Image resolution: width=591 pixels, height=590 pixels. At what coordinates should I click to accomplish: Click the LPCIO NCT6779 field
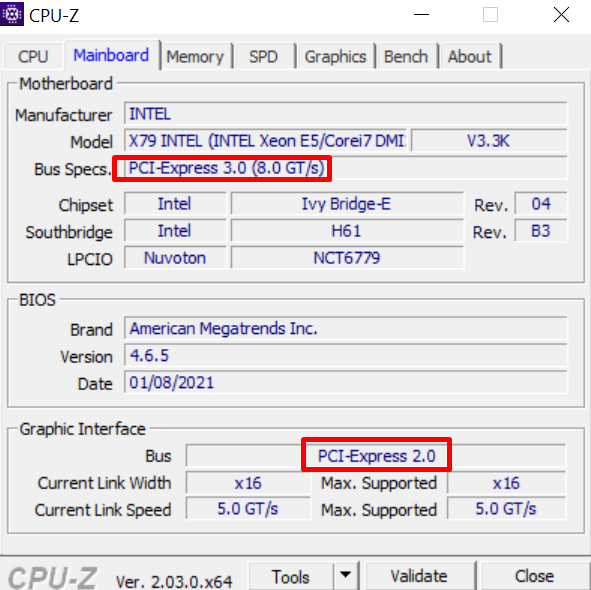tap(347, 257)
